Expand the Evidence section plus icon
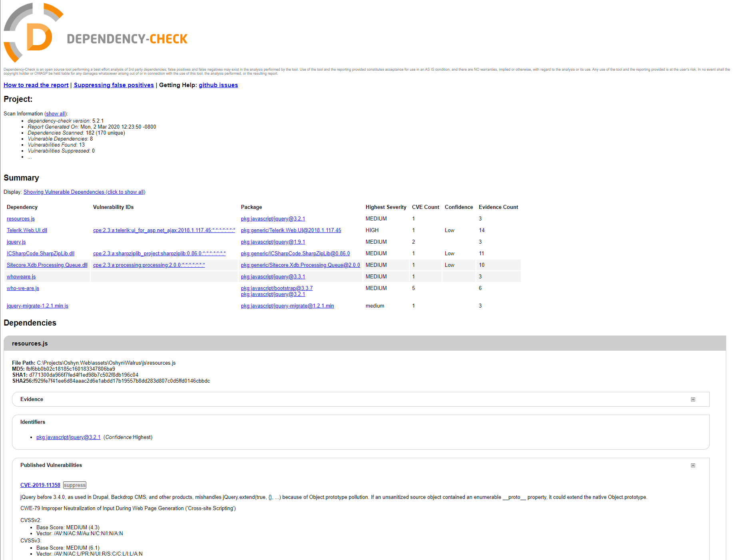 tap(693, 399)
